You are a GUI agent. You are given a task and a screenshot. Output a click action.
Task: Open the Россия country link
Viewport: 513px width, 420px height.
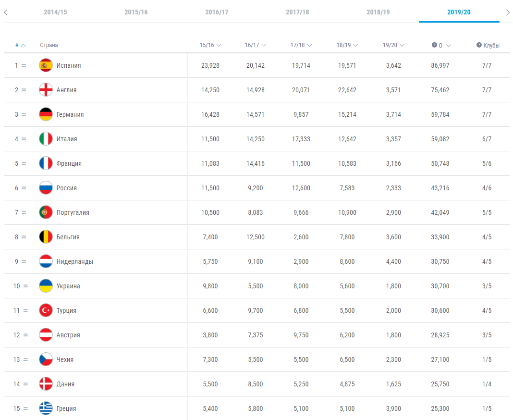[66, 188]
